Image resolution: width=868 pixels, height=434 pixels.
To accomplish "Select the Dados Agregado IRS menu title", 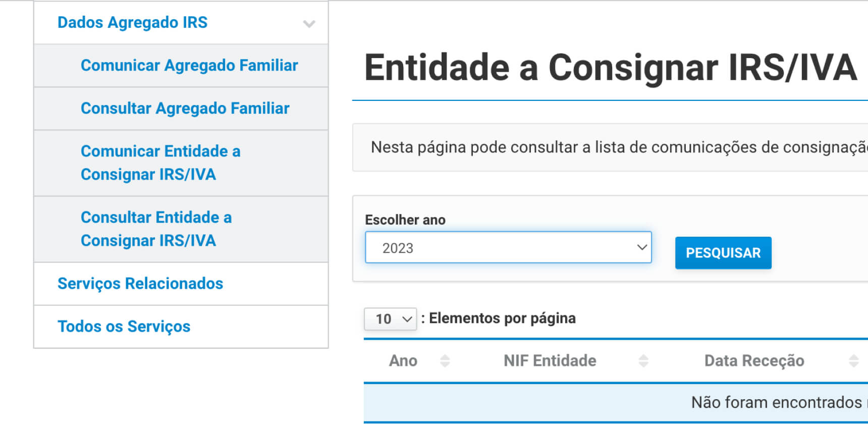I will (x=132, y=23).
